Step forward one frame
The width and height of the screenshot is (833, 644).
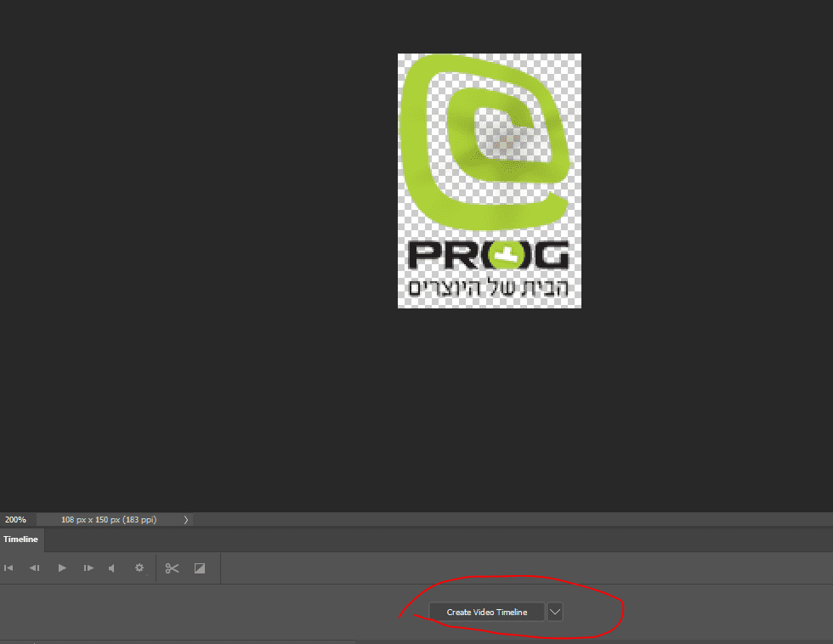pos(88,568)
